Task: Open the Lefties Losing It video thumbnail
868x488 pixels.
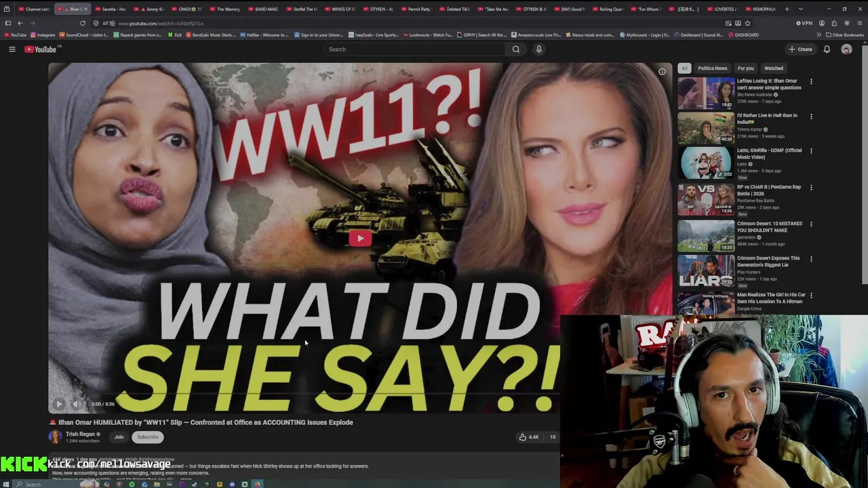Action: point(706,93)
